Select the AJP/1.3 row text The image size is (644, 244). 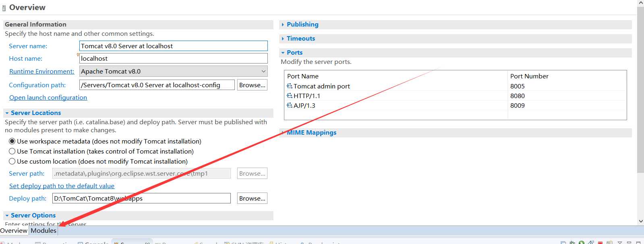[304, 105]
